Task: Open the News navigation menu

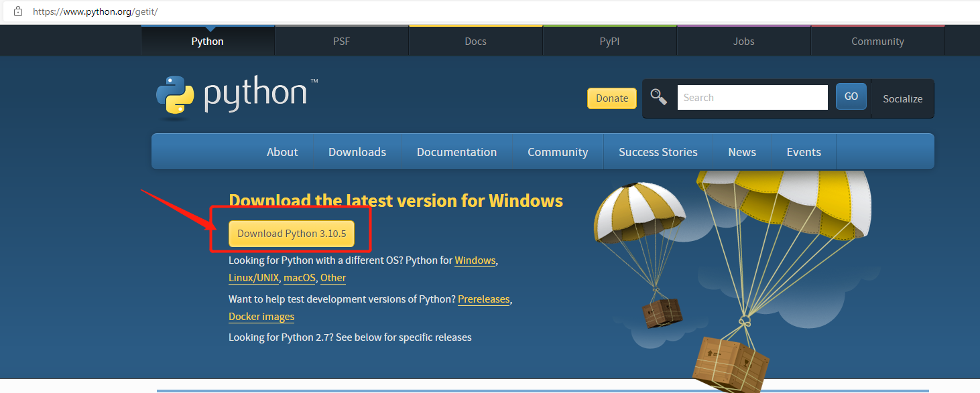Action: tap(742, 152)
